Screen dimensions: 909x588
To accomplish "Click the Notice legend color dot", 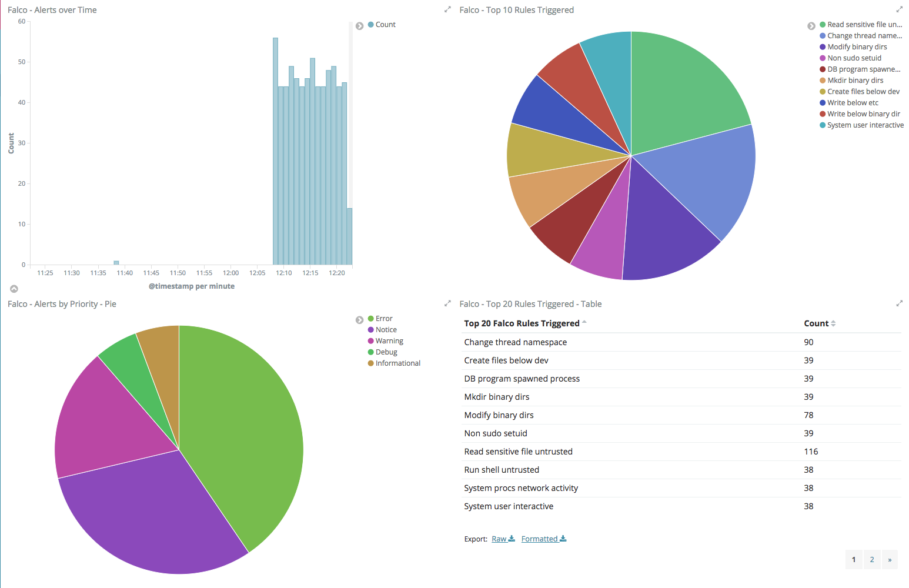I will point(371,330).
